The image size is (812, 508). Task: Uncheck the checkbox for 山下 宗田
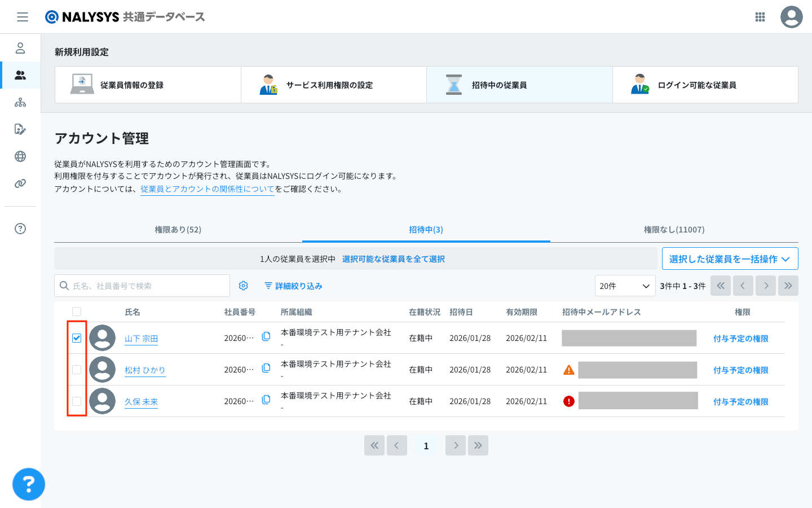(x=77, y=338)
